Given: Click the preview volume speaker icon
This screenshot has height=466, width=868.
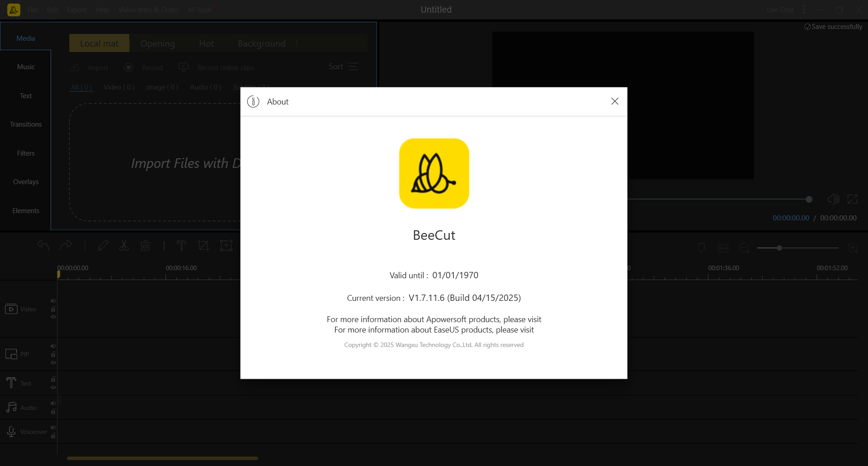Looking at the screenshot, I should [833, 199].
